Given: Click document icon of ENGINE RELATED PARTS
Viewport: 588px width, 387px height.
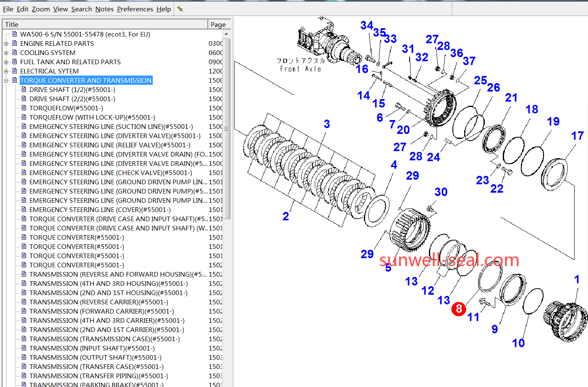Looking at the screenshot, I should point(15,43).
